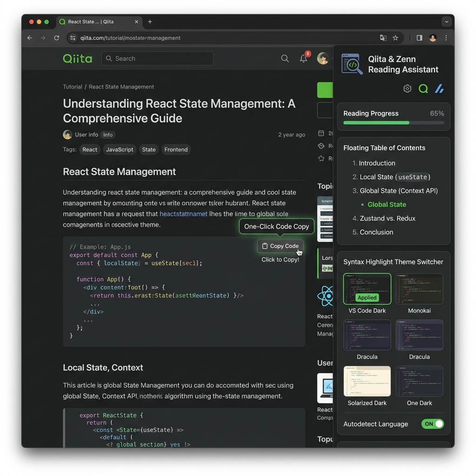
Task: Open the React tag
Action: coord(90,150)
